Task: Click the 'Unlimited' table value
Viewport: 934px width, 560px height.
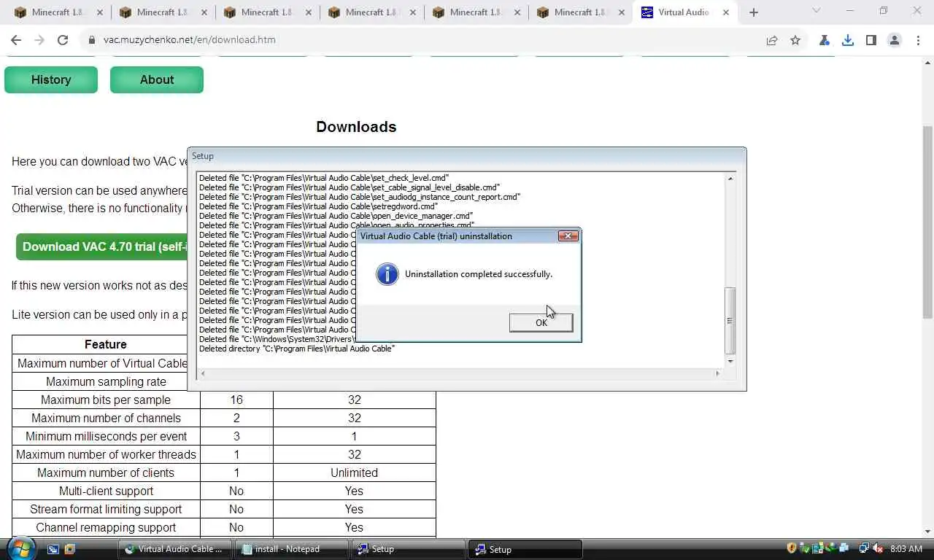Action: (x=354, y=472)
